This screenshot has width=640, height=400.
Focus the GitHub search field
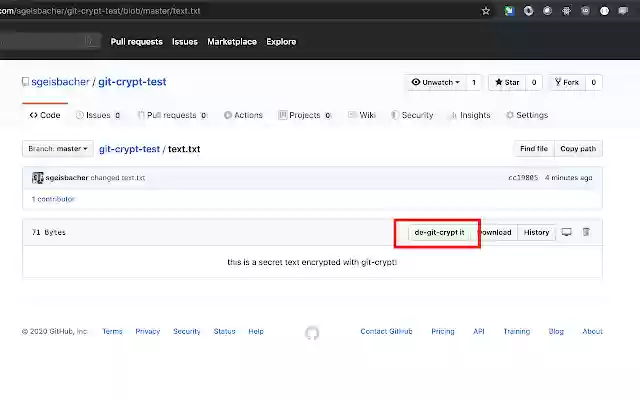coord(49,41)
